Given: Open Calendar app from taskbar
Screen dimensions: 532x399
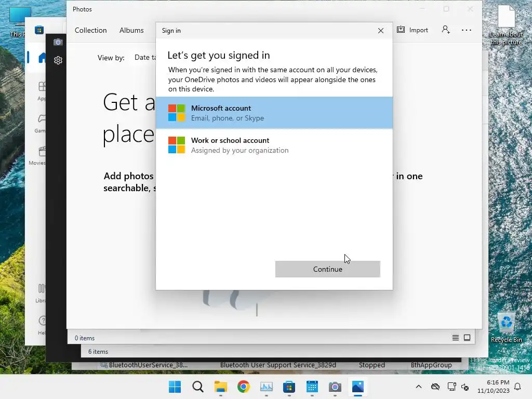Looking at the screenshot, I should [312, 387].
